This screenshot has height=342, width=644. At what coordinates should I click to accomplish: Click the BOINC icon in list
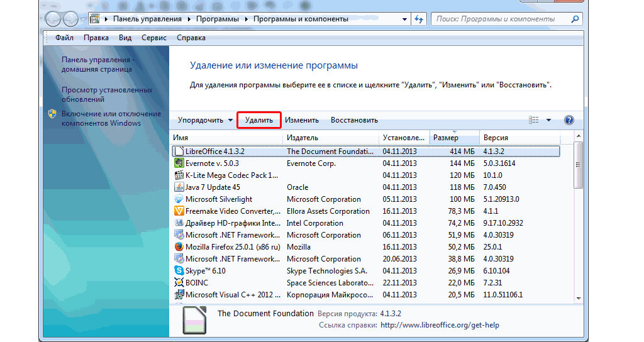179,282
